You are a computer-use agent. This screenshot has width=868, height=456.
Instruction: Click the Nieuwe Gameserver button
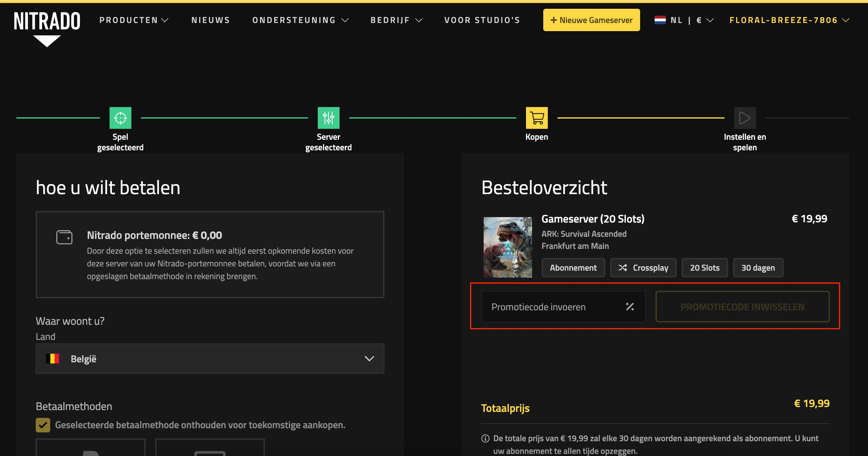coord(591,20)
